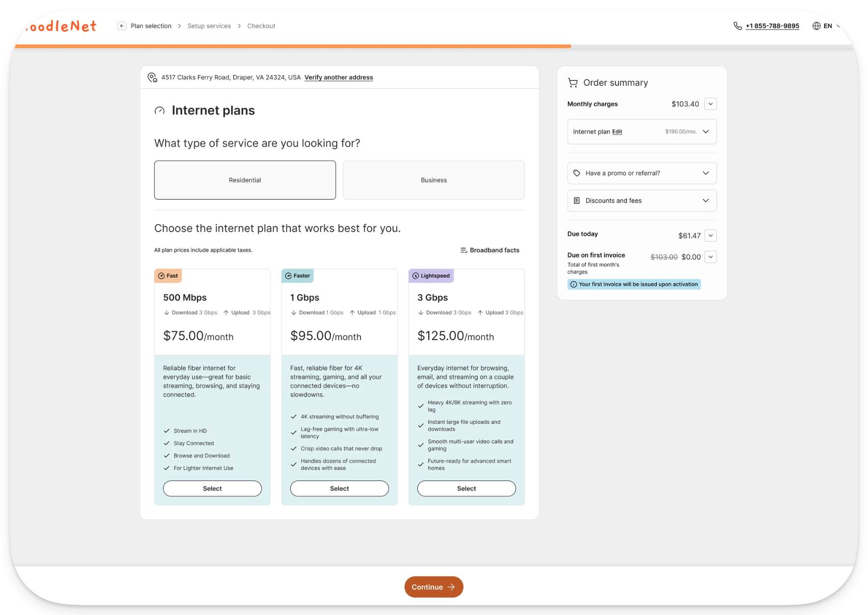
Task: Click the $75.00/month price text
Action: pyautogui.click(x=198, y=336)
